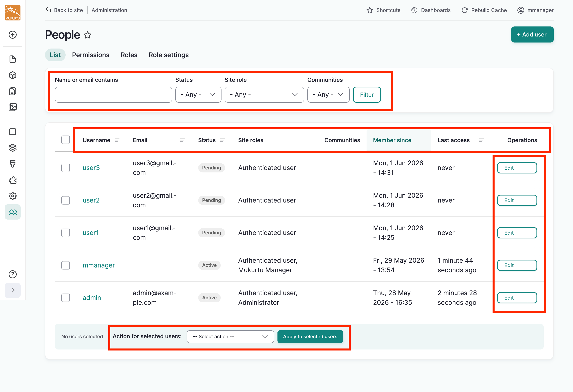Click the star icon beside People title
573x392 pixels.
point(87,35)
